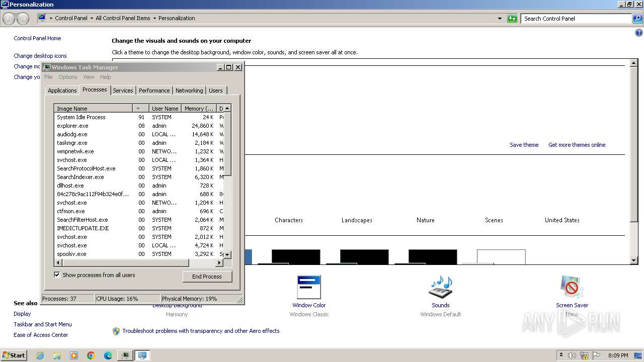Open the network tray icon

(584, 355)
